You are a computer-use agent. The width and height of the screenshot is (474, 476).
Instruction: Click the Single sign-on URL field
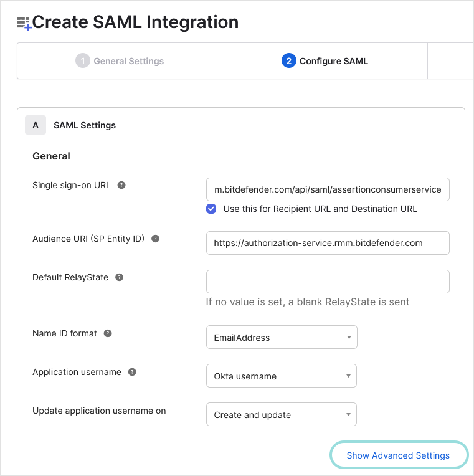[328, 189]
